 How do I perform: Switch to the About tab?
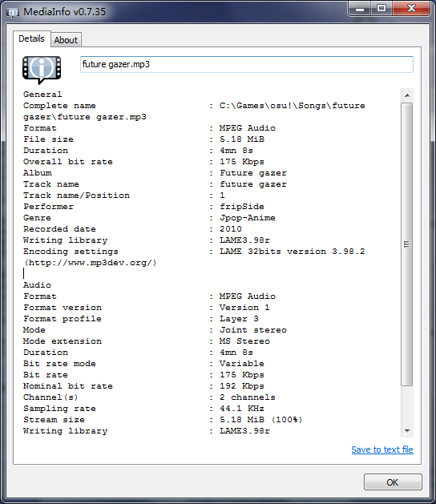tap(66, 40)
